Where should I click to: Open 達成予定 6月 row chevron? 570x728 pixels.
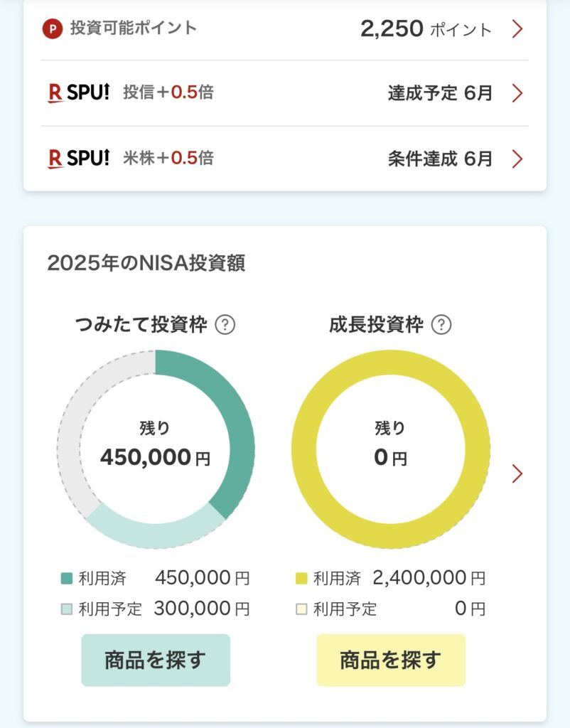click(517, 93)
